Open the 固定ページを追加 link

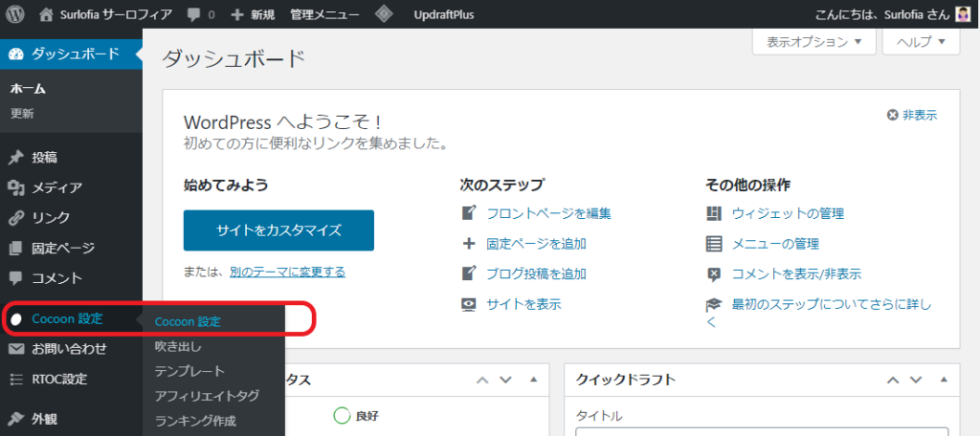tap(536, 244)
